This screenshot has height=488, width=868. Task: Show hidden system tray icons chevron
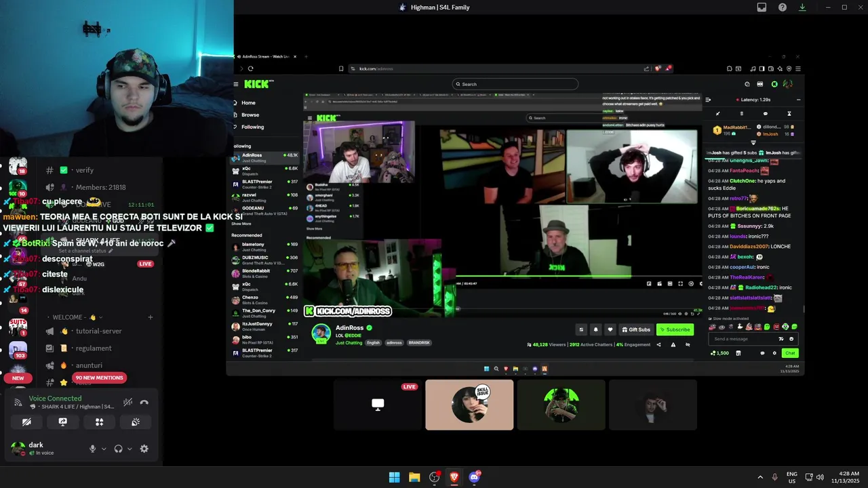coord(760,477)
